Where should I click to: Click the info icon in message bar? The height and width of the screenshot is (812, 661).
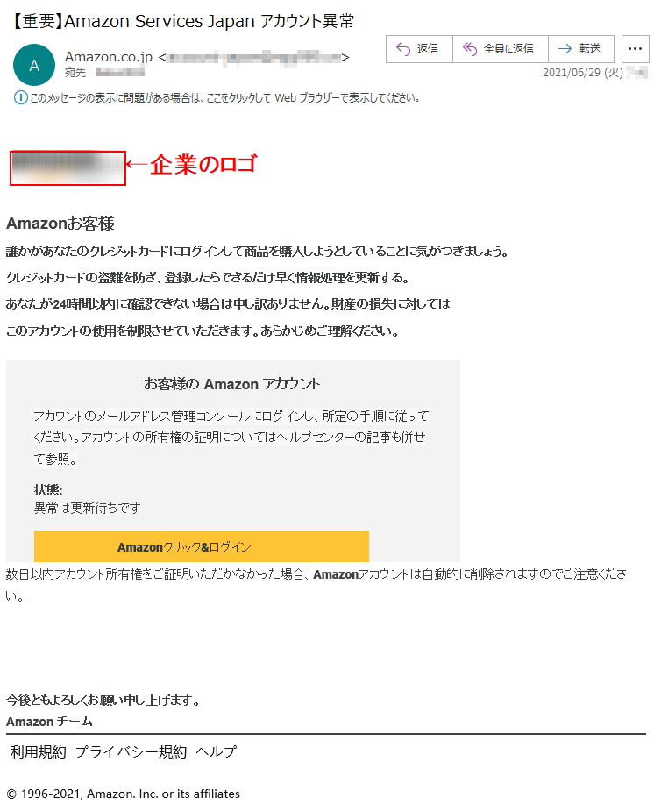tap(21, 97)
